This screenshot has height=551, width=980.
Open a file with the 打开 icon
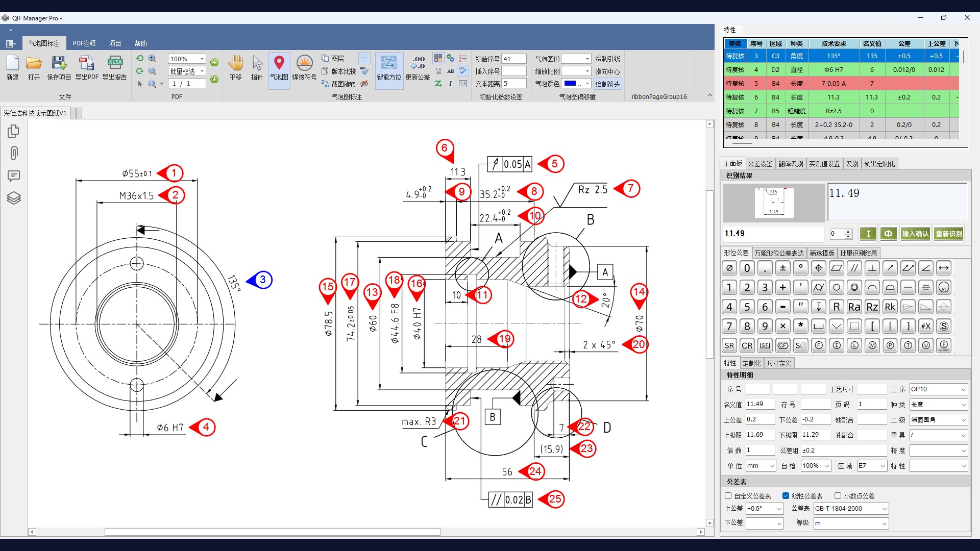click(34, 68)
